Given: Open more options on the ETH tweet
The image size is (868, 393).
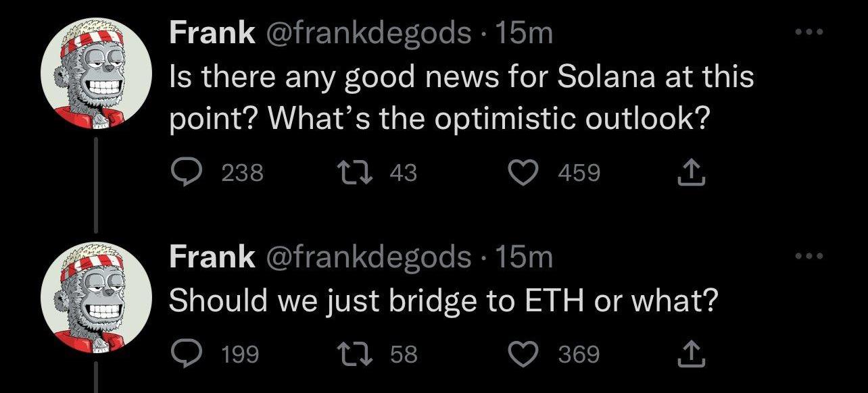Looking at the screenshot, I should click(809, 256).
